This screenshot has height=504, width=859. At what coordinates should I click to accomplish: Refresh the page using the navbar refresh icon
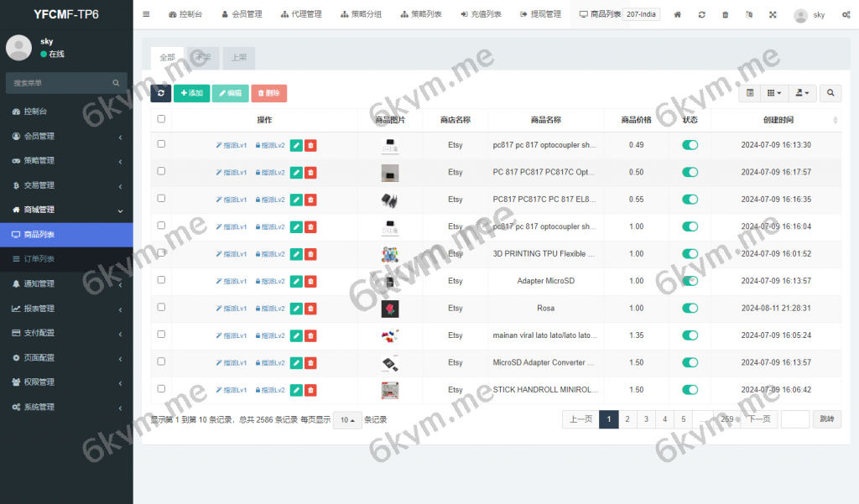(701, 14)
